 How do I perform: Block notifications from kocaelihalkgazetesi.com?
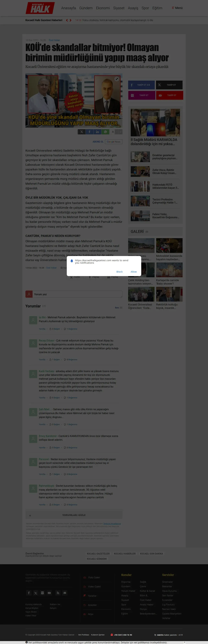119,272
